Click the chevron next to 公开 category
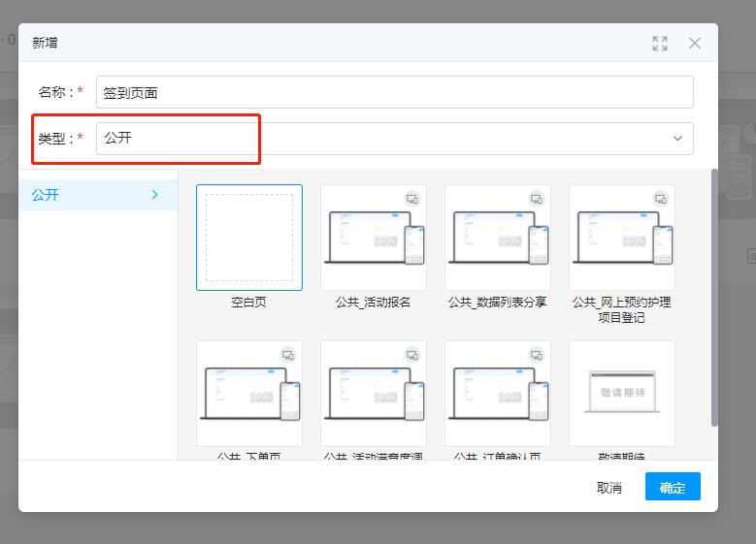756x544 pixels. [x=154, y=195]
